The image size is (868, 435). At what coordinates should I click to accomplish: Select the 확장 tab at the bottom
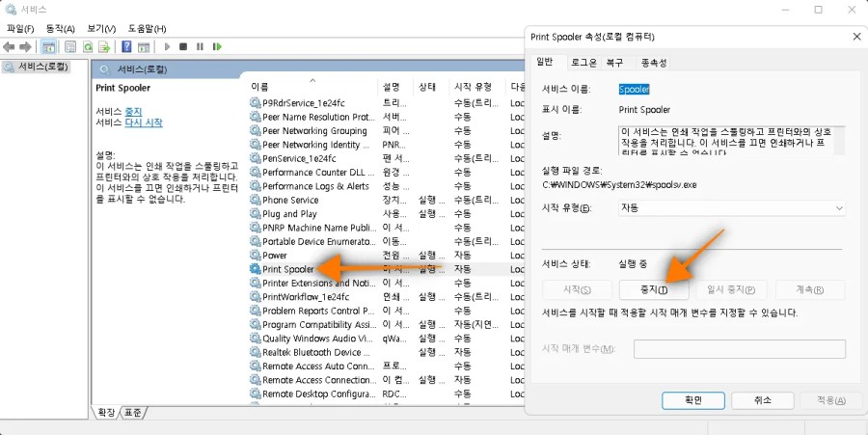[106, 412]
